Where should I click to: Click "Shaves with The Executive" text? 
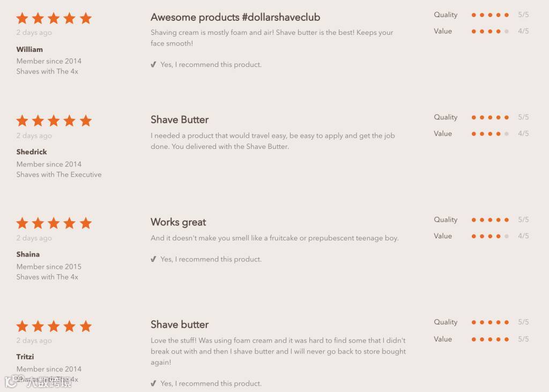coord(59,175)
